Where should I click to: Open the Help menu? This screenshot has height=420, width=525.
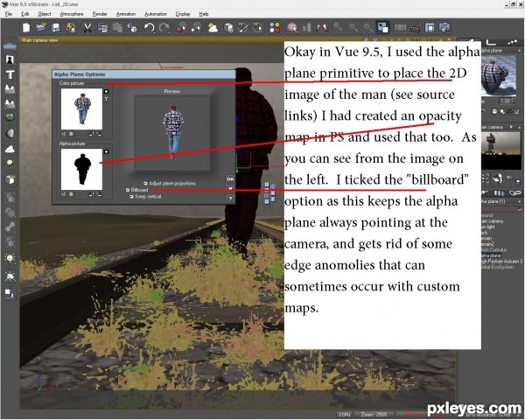tap(204, 14)
